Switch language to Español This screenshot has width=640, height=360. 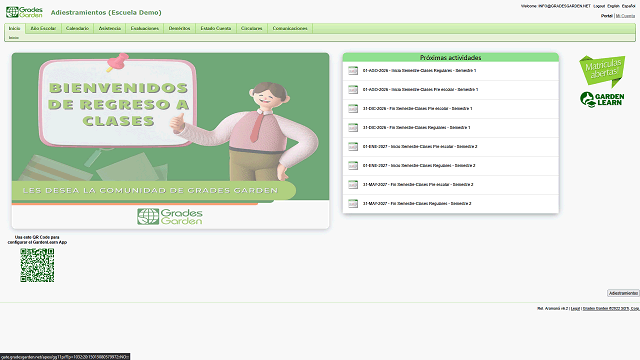(x=628, y=6)
